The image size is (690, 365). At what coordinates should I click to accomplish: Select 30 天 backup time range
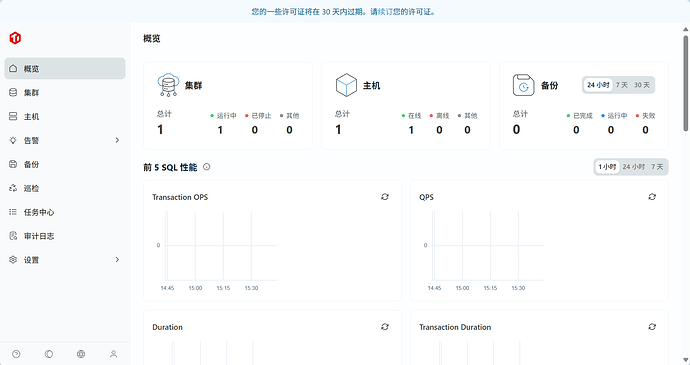click(x=642, y=85)
